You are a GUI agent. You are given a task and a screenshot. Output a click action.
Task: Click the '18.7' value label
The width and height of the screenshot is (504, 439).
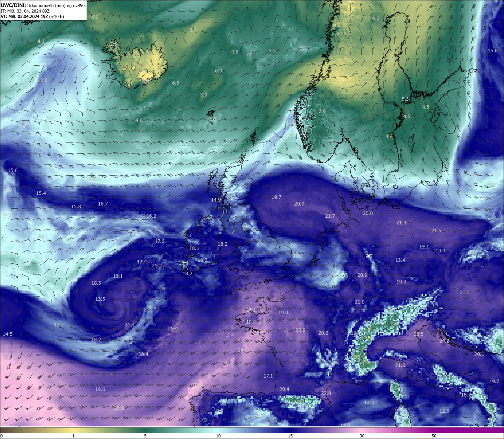(x=466, y=395)
